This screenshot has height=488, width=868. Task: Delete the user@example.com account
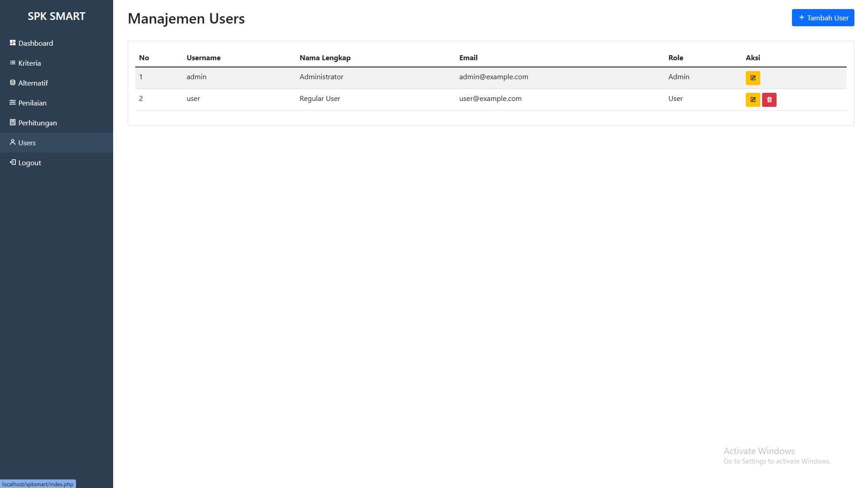coord(769,100)
